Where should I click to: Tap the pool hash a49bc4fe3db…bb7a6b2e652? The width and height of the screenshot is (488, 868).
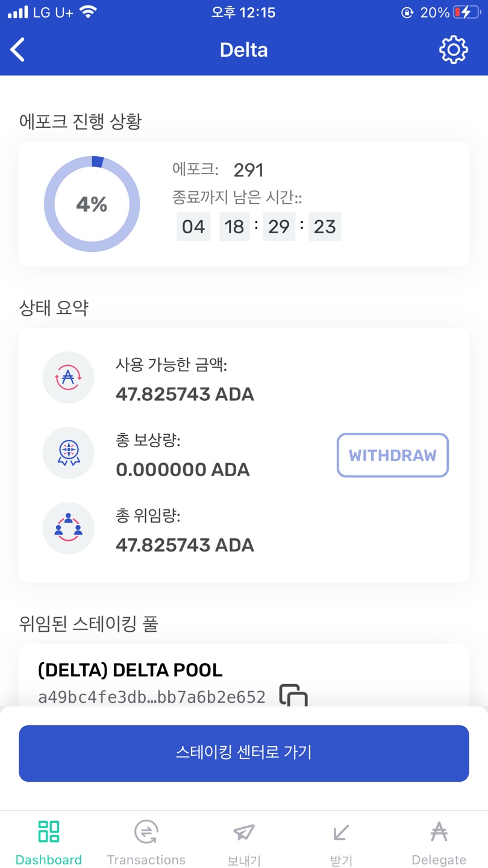click(x=152, y=697)
